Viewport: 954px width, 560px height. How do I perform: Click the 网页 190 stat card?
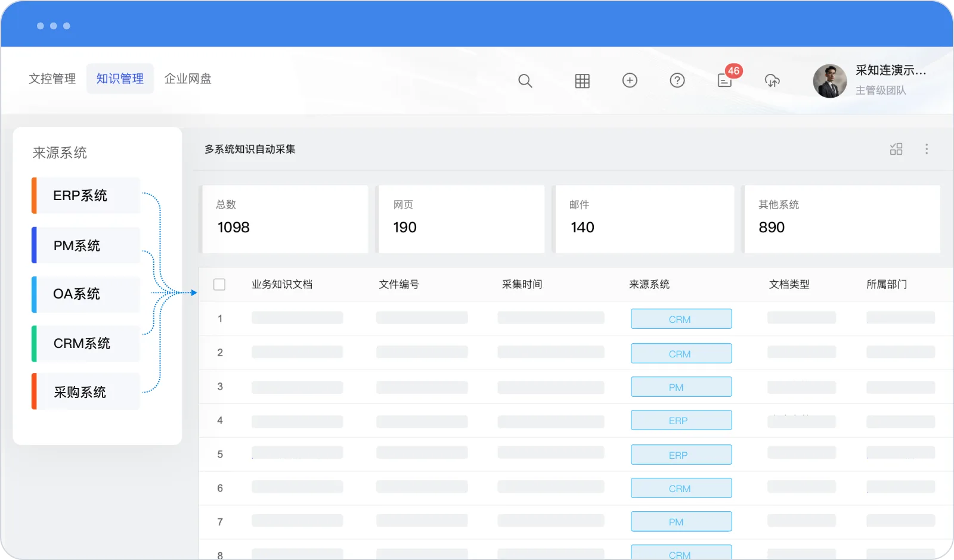[x=461, y=219]
